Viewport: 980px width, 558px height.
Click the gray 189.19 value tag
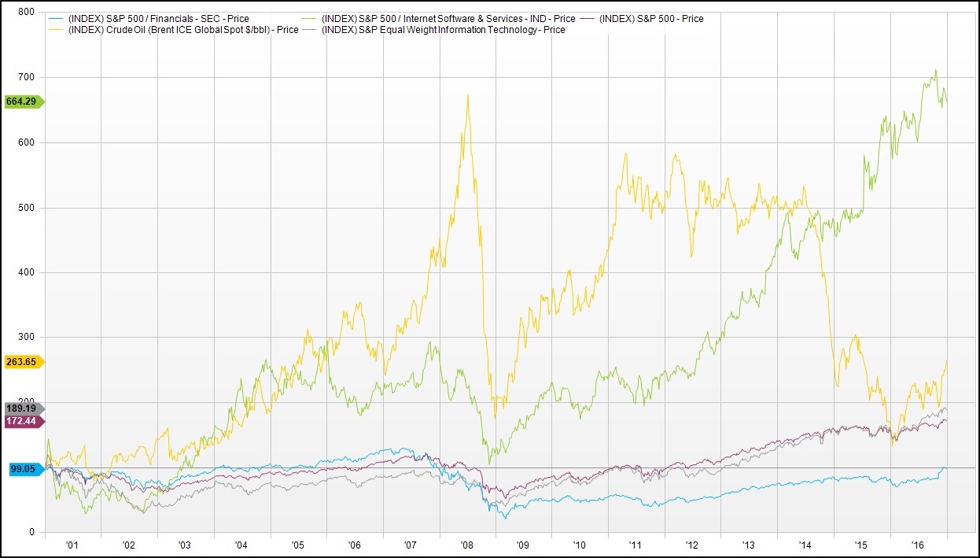coord(25,408)
